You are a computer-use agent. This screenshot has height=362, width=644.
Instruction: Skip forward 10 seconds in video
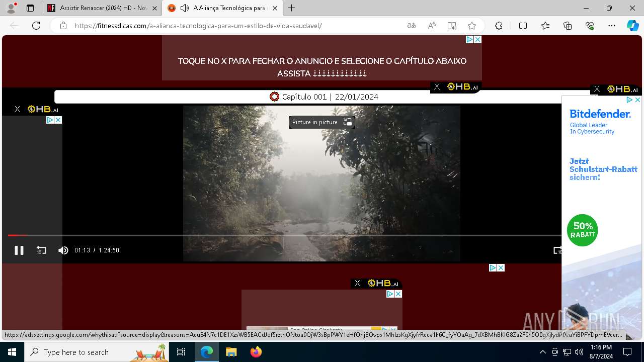point(557,250)
